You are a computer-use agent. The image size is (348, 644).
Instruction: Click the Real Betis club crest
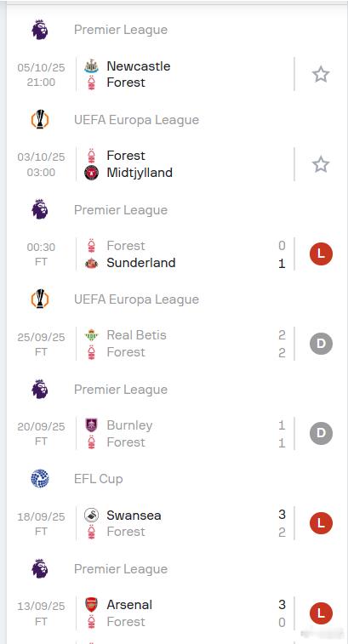click(x=91, y=335)
